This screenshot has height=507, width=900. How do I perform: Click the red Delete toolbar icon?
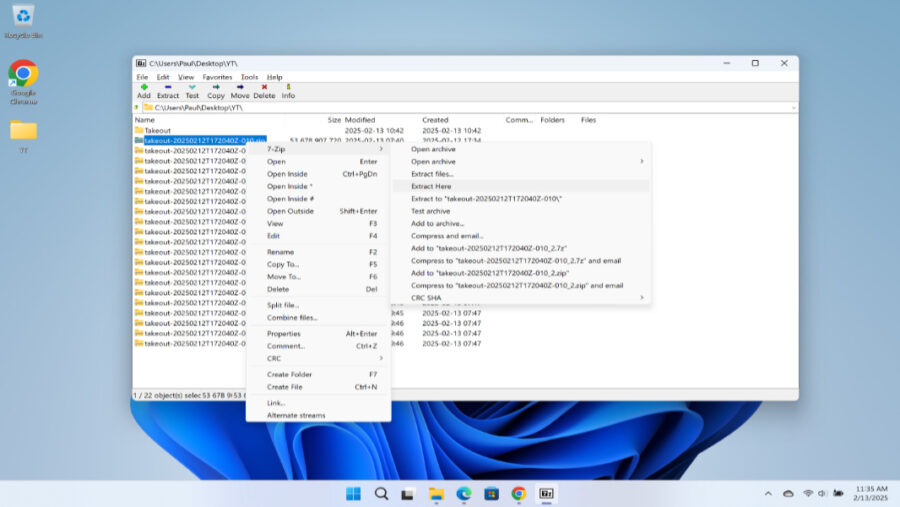tap(264, 90)
